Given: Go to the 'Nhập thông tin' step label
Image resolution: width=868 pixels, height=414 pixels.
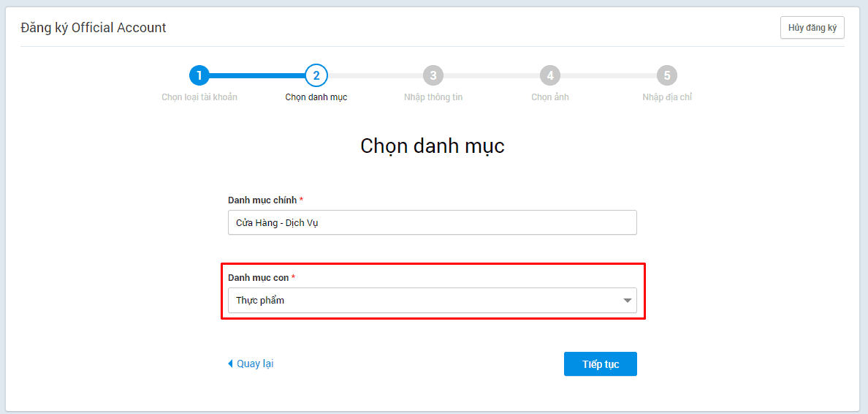Looking at the screenshot, I should point(433,97).
